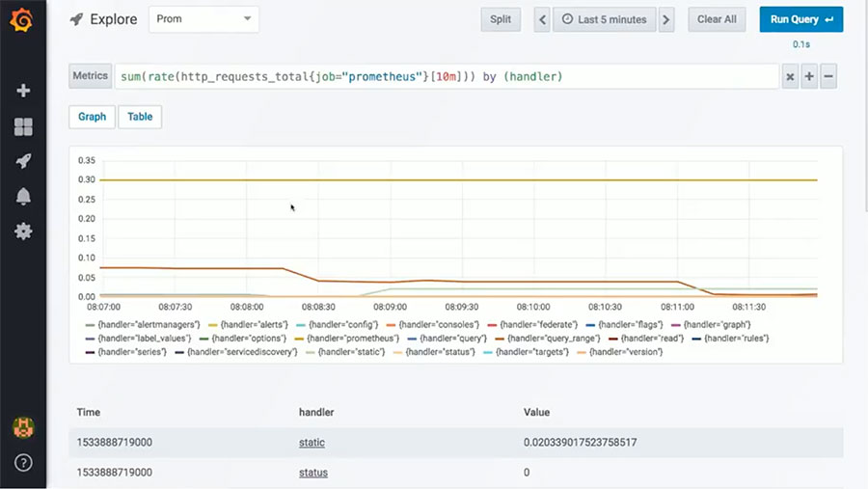Viewport: 868px width, 489px height.
Task: Click the static handler link in table
Action: coord(312,443)
